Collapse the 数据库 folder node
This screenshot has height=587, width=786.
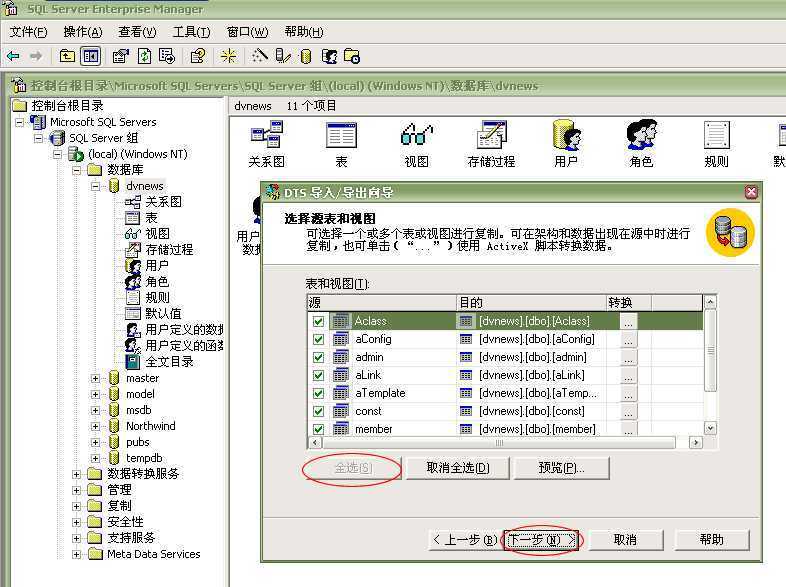pos(77,170)
